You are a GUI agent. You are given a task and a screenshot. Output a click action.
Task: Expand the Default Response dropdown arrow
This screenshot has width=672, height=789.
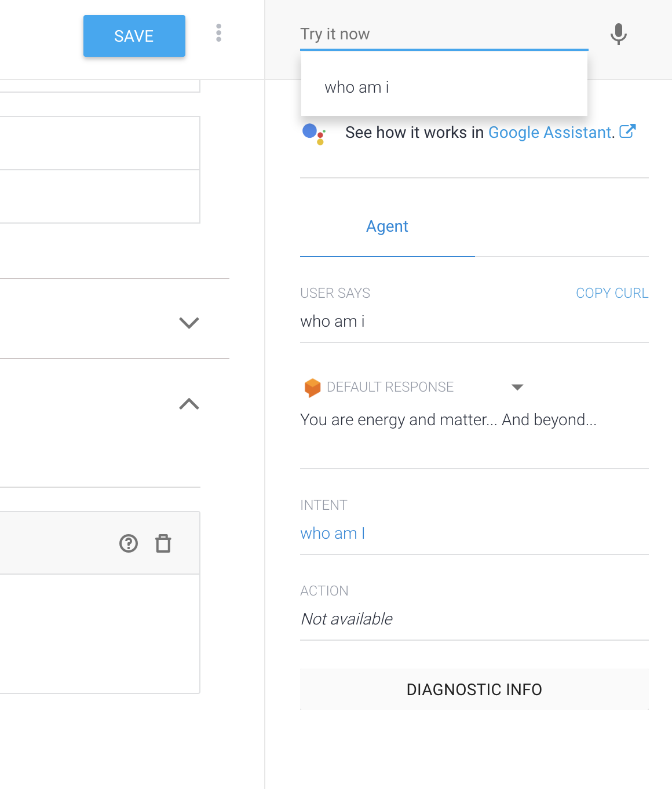click(x=517, y=387)
